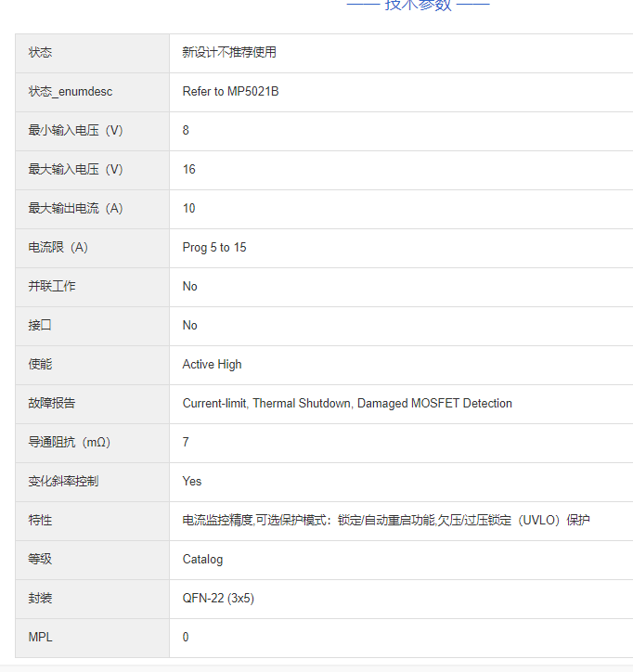Click the '特性' label

40,521
